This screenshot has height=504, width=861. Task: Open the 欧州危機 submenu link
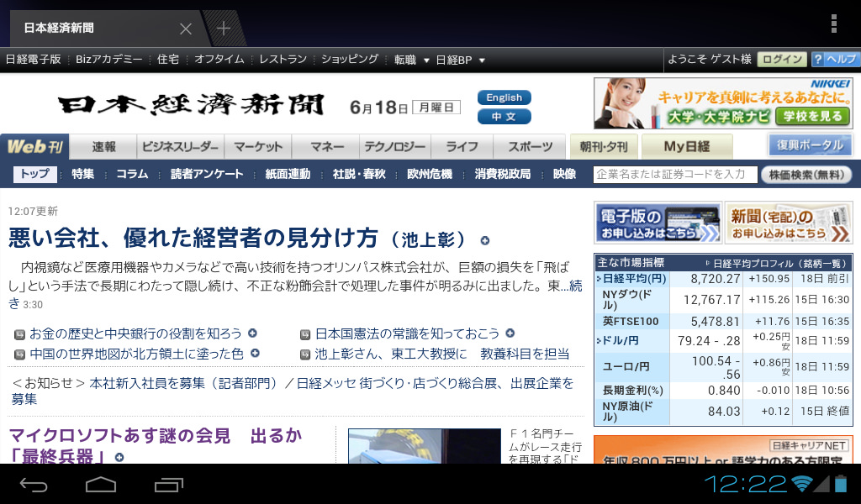(429, 175)
